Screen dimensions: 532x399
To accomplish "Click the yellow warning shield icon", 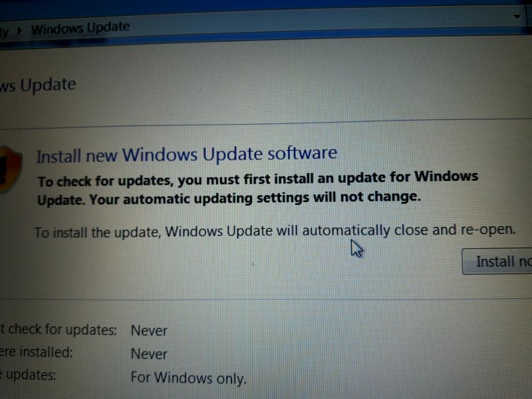I will (x=9, y=169).
